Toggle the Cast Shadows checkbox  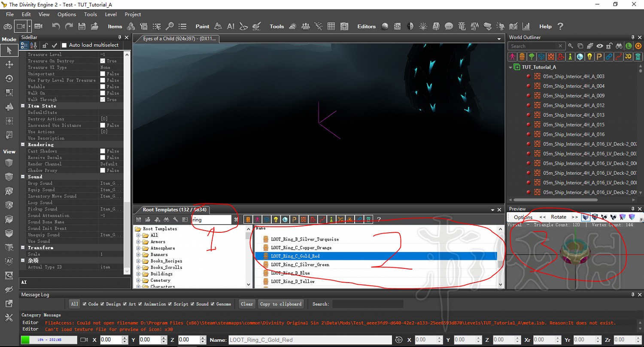click(x=103, y=151)
